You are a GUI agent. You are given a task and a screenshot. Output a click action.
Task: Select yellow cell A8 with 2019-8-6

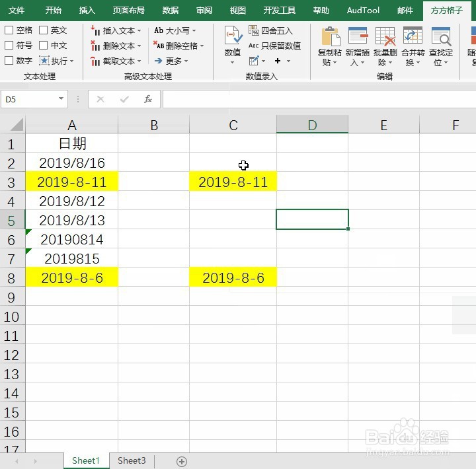(72, 277)
